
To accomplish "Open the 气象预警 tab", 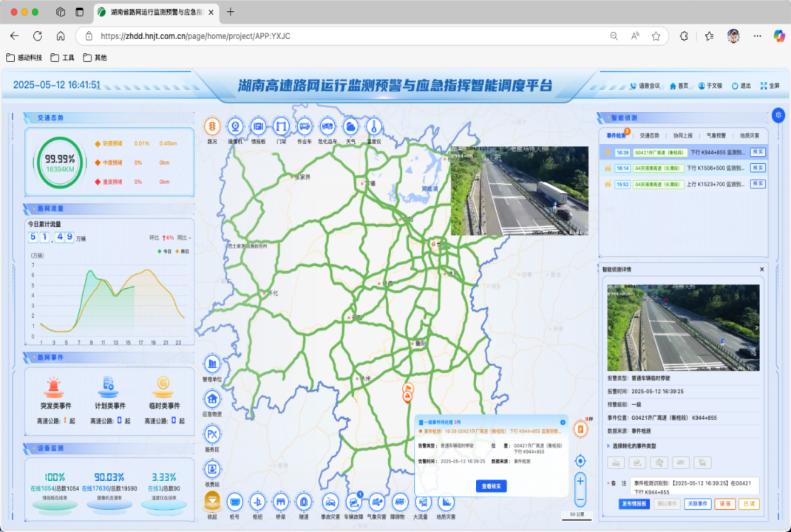I will click(x=716, y=136).
